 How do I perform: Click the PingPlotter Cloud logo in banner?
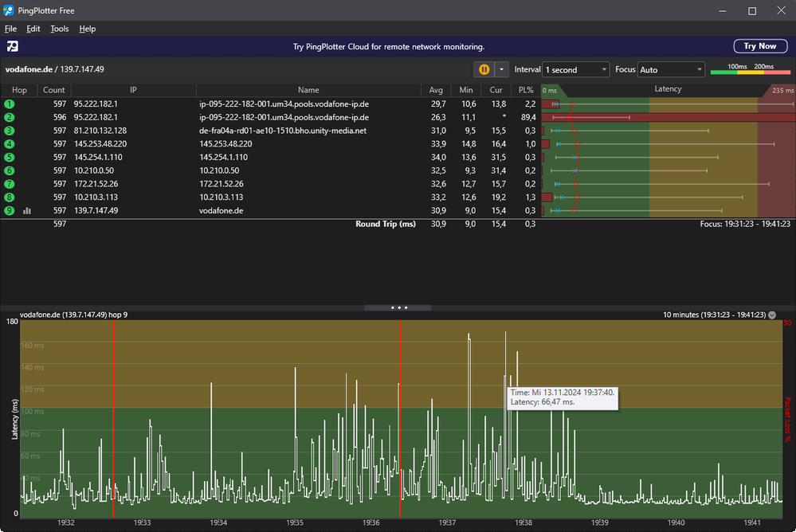pos(13,46)
